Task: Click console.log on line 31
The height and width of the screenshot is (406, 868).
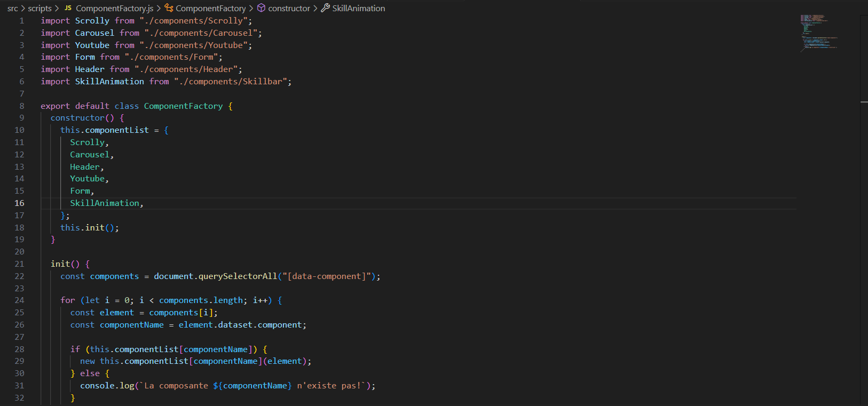Action: [107, 386]
